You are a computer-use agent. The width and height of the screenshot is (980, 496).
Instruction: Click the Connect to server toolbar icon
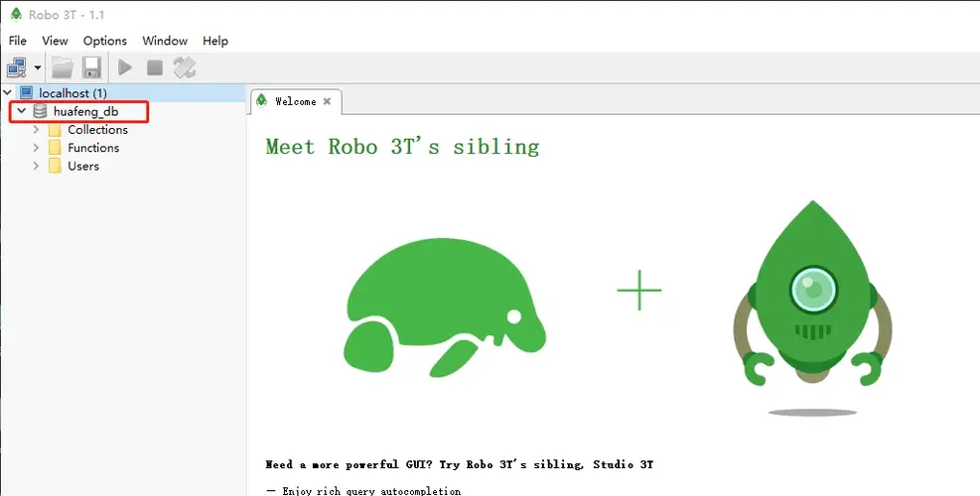[16, 67]
